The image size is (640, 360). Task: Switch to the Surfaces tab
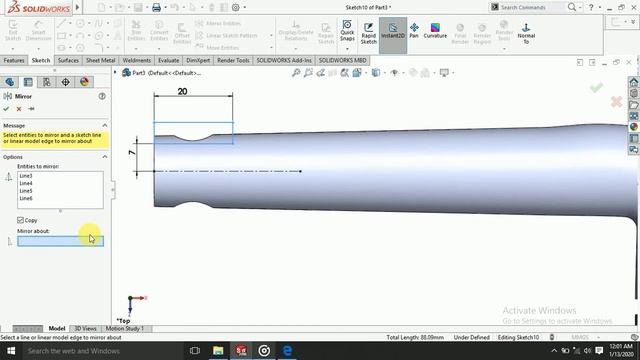[x=68, y=60]
